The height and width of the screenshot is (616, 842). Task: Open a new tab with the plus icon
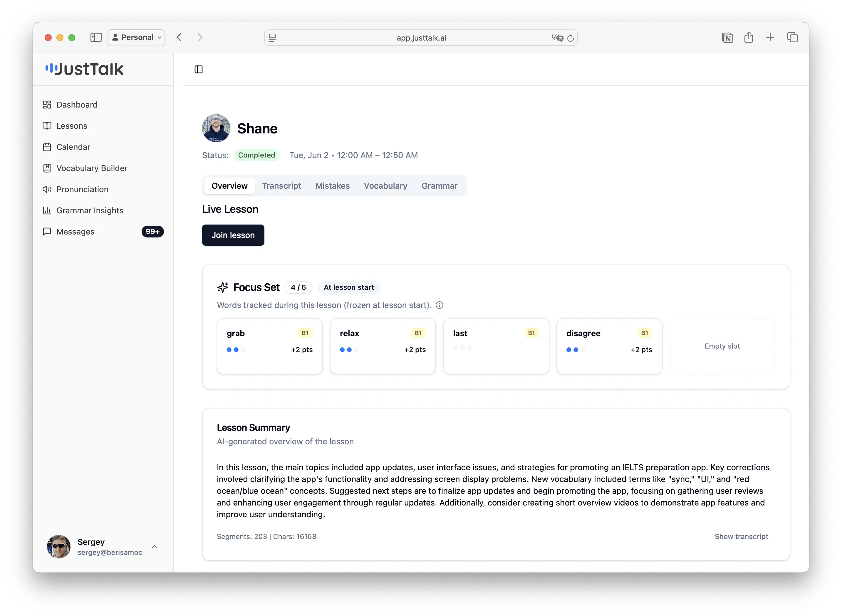point(770,37)
